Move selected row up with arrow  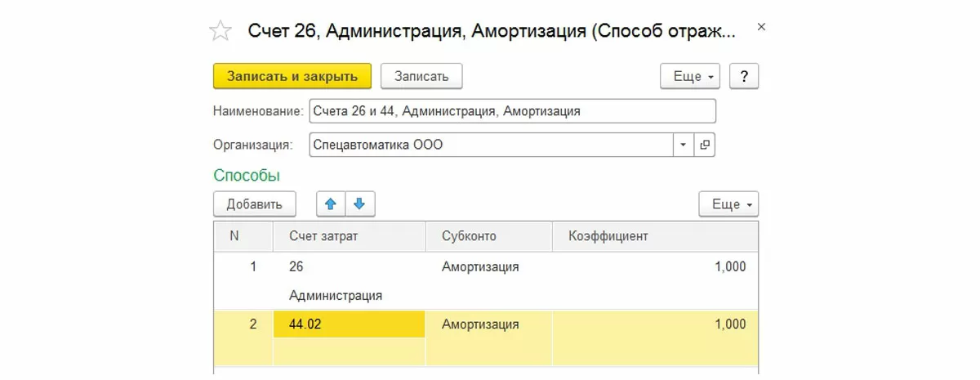(331, 204)
